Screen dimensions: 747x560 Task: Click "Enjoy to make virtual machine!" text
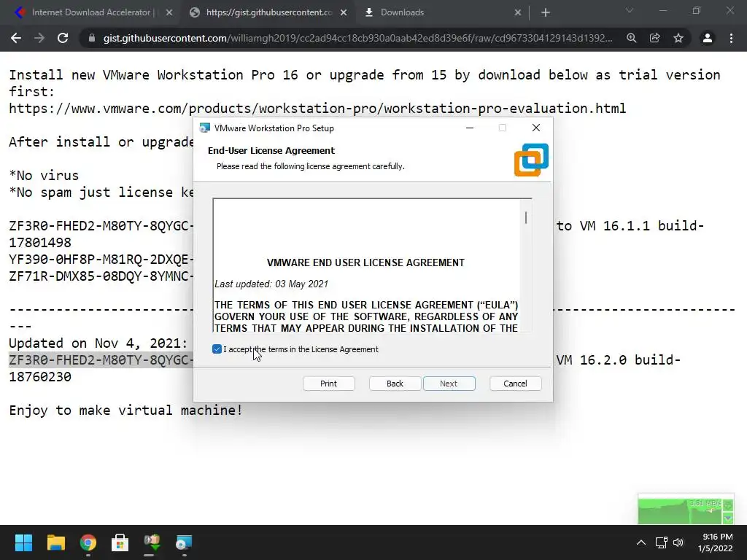tap(125, 410)
